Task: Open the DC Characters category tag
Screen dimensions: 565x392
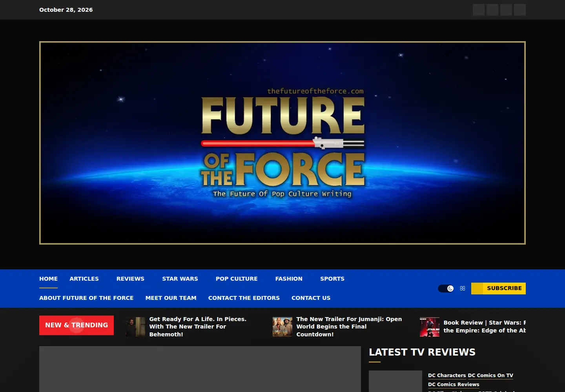Action: [x=447, y=376]
